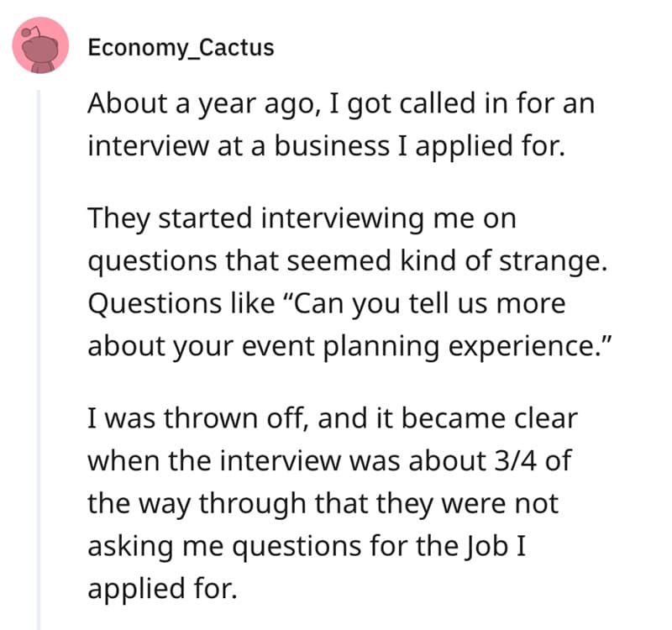The width and height of the screenshot is (672, 630).
Task: Click the line "I was thrown off, and it became clear"
Action: click(x=333, y=417)
